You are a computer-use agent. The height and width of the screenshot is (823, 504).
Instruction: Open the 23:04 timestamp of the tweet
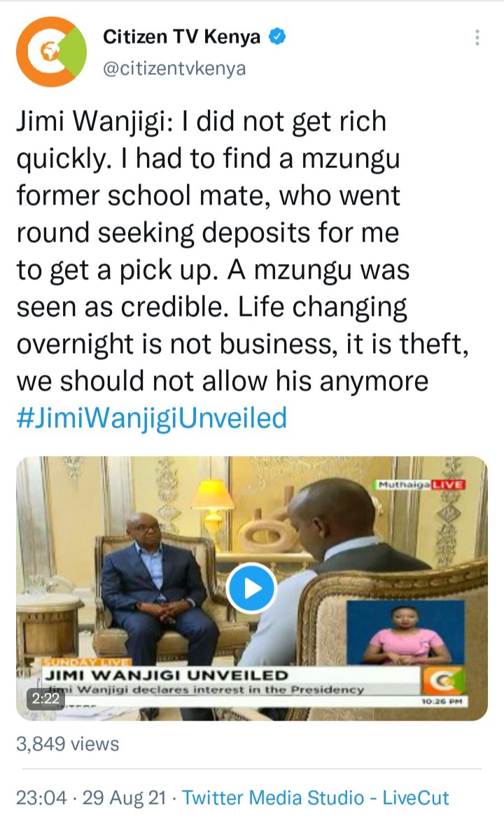[x=41, y=798]
